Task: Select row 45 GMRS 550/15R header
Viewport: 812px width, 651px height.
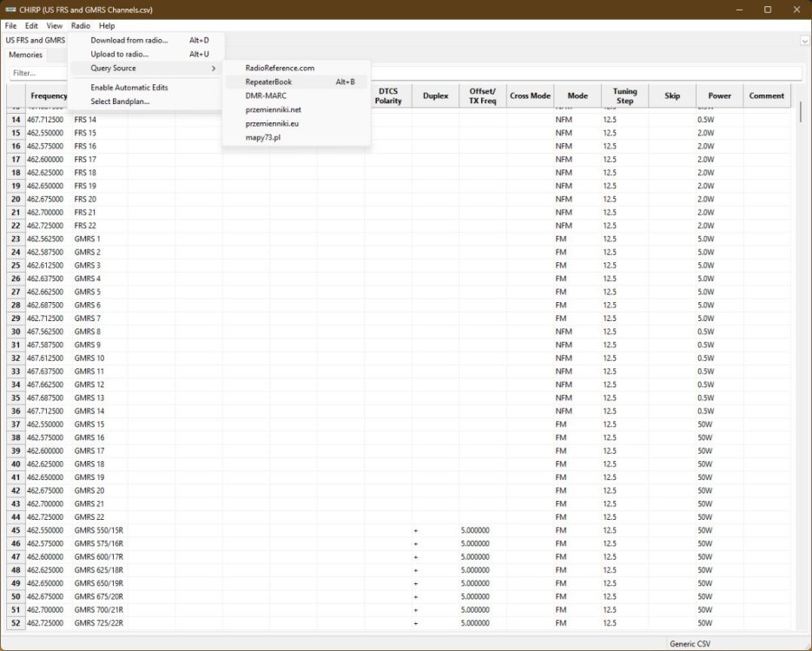Action: (16, 530)
